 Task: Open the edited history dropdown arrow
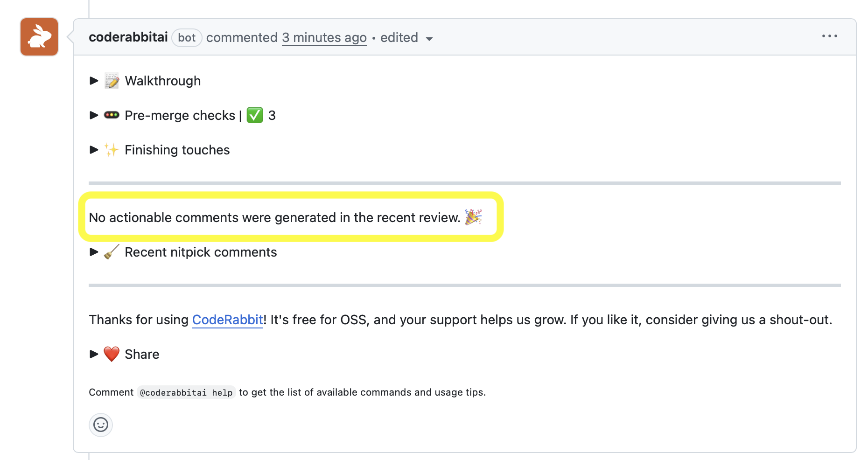coord(429,39)
